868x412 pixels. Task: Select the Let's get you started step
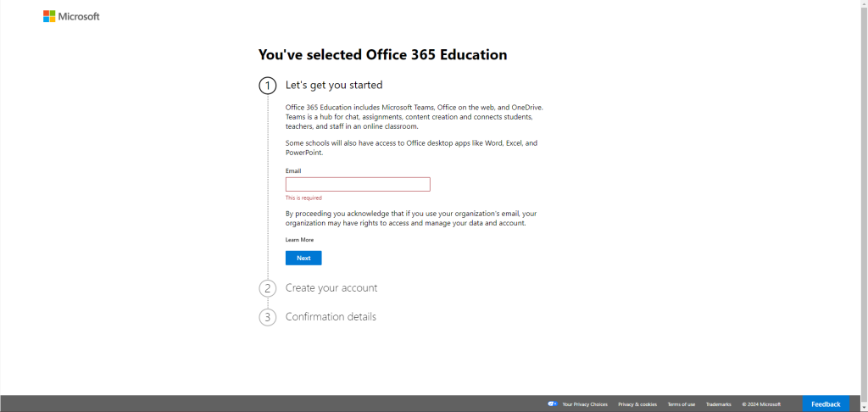pyautogui.click(x=334, y=85)
